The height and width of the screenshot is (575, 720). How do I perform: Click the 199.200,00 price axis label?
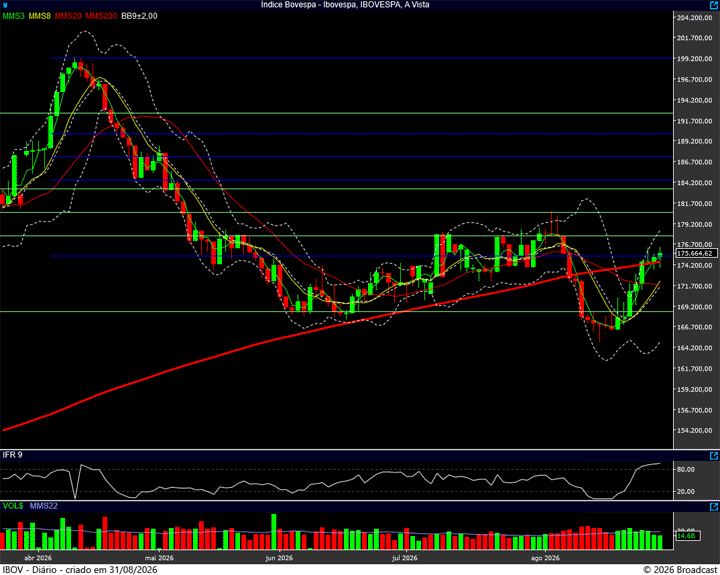[694, 58]
